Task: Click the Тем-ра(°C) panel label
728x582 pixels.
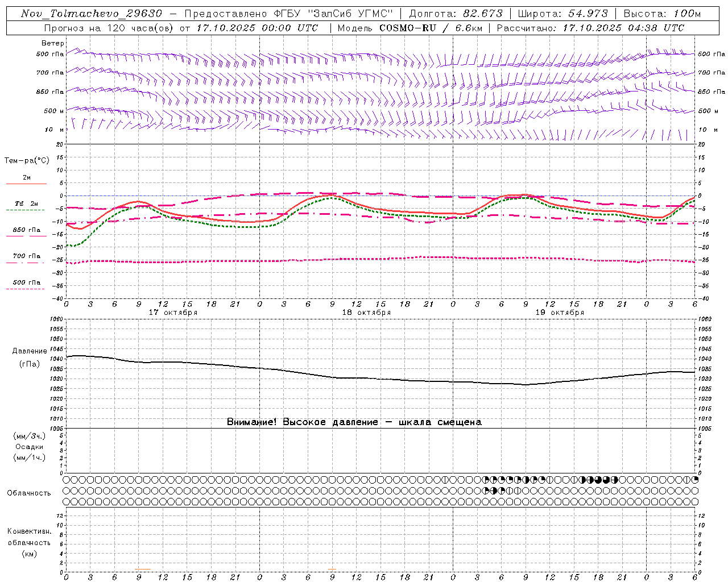Action: (27, 161)
